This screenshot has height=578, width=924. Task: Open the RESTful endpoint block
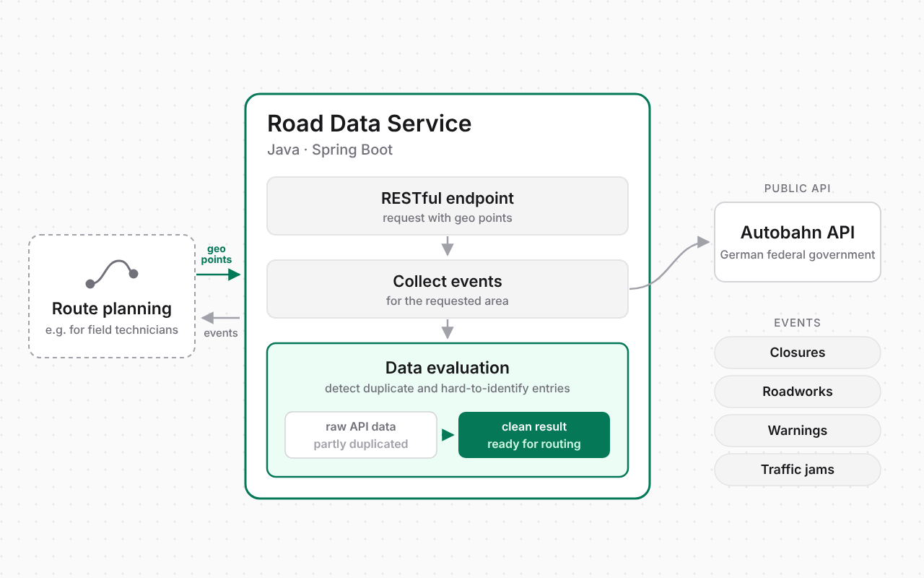coord(448,206)
